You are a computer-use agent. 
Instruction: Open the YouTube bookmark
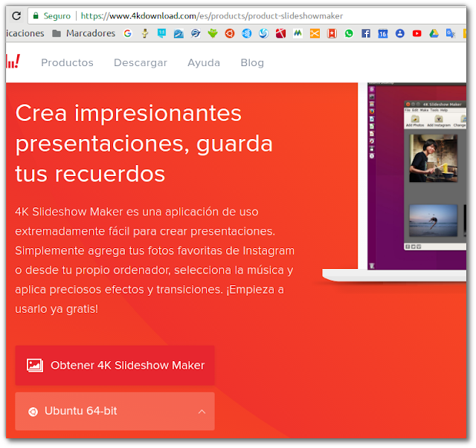click(x=417, y=33)
